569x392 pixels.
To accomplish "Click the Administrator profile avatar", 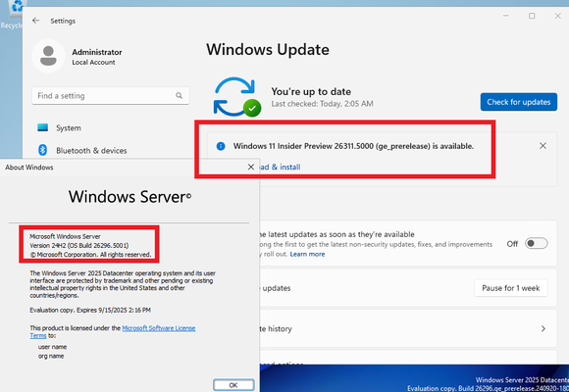I will point(48,56).
